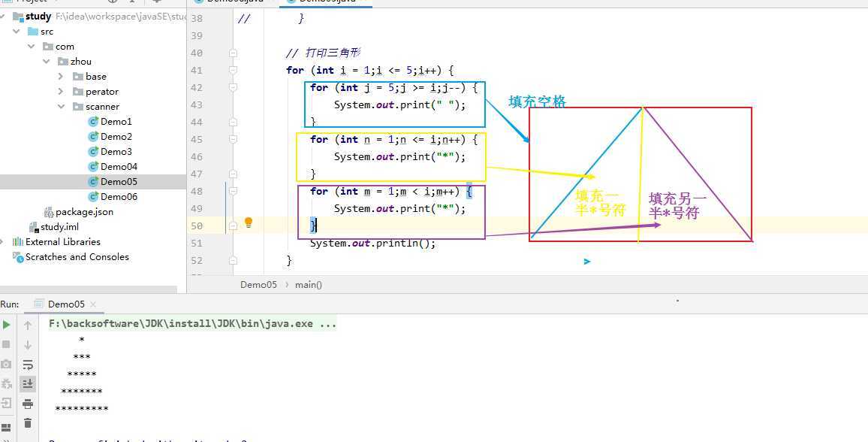Click the base package folder icon
This screenshot has width=868, height=442.
coord(78,77)
